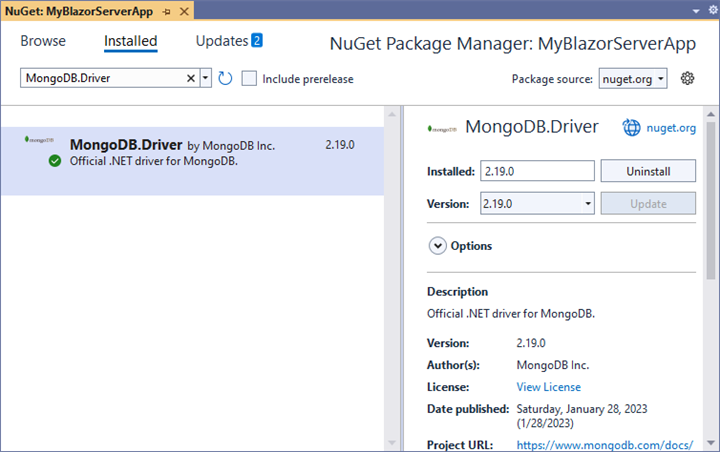Refresh the package list

click(x=225, y=79)
